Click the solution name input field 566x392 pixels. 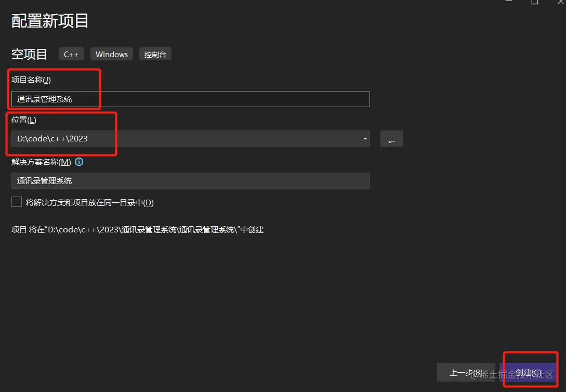pos(191,181)
